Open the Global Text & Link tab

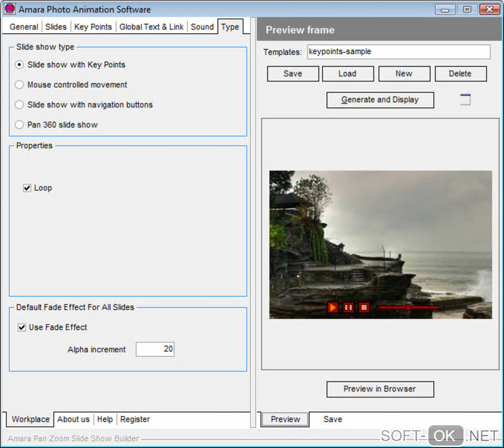pyautogui.click(x=151, y=27)
